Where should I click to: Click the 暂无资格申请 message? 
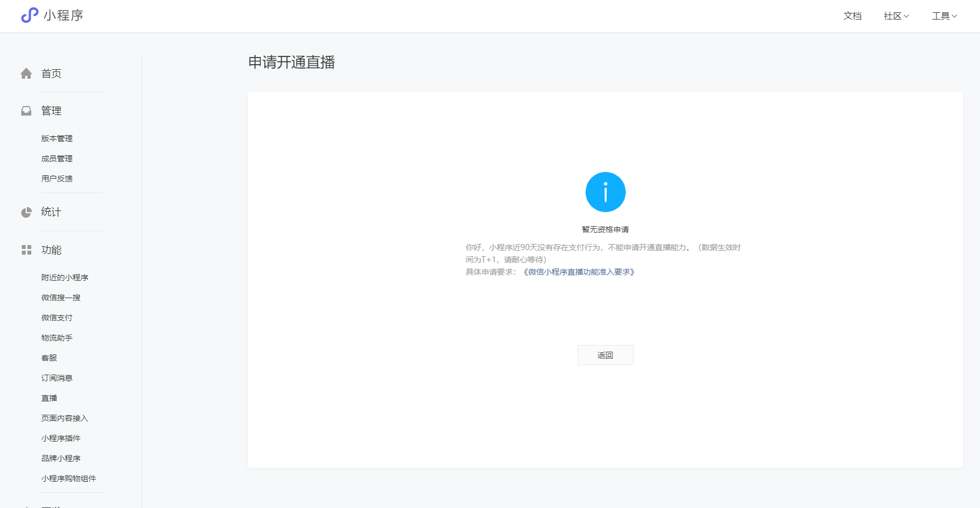606,229
